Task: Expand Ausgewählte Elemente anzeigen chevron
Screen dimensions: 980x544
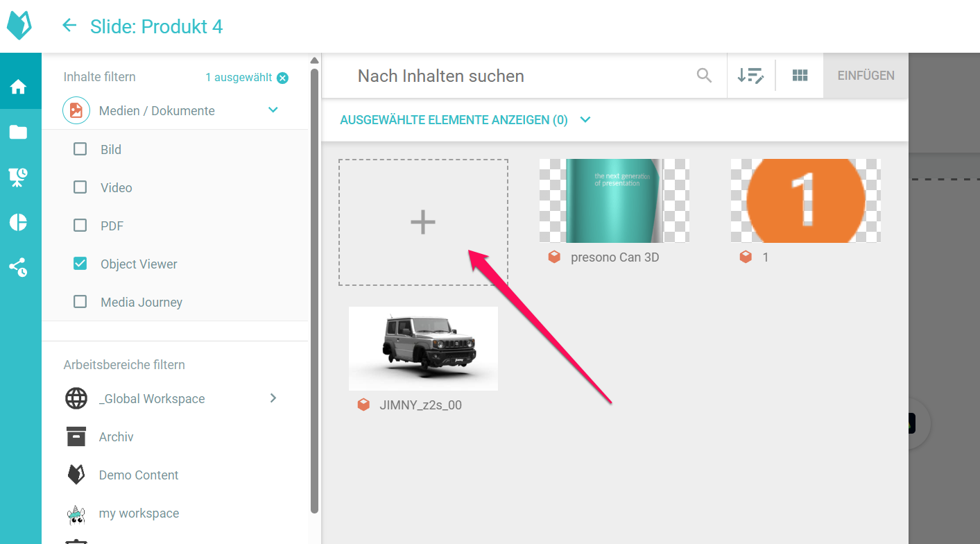Action: (585, 120)
